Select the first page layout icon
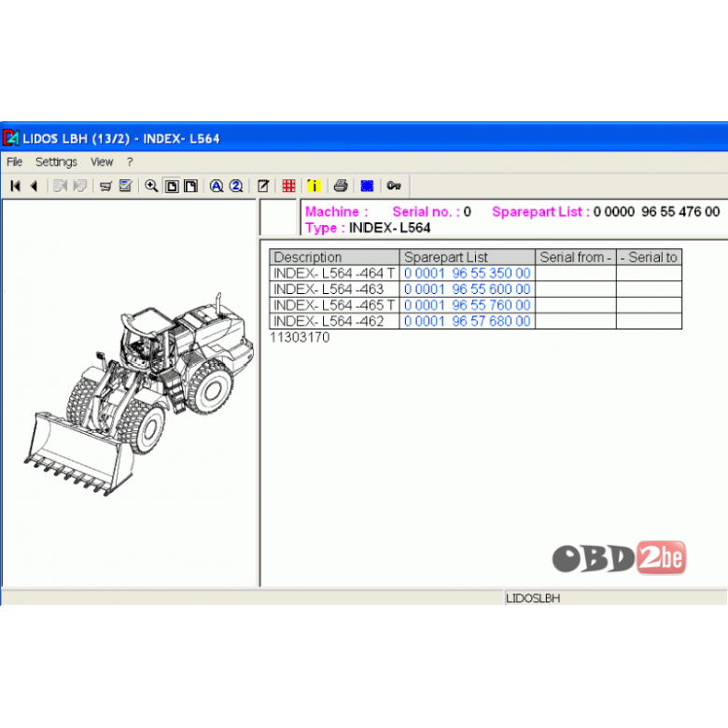Image resolution: width=728 pixels, height=728 pixels. pyautogui.click(x=172, y=186)
